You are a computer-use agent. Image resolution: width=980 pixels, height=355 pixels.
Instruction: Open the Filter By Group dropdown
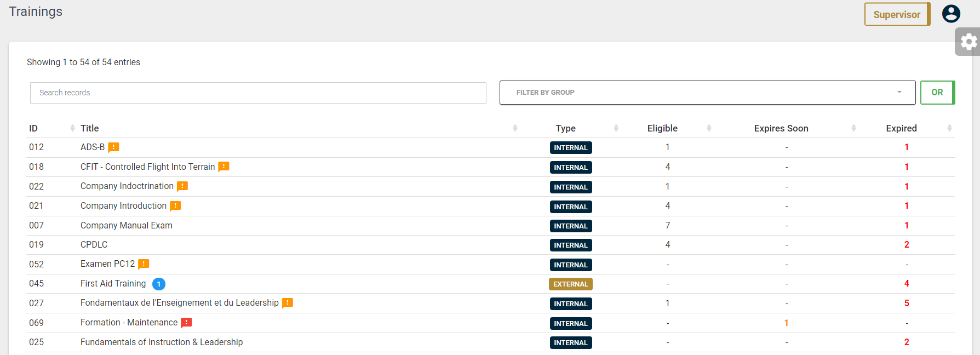tap(707, 93)
